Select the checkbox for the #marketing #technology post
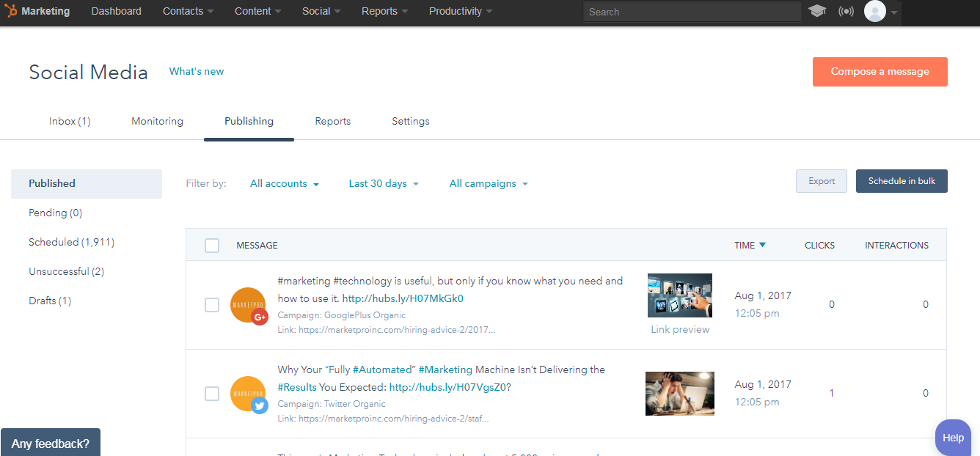980x456 pixels. pos(212,305)
